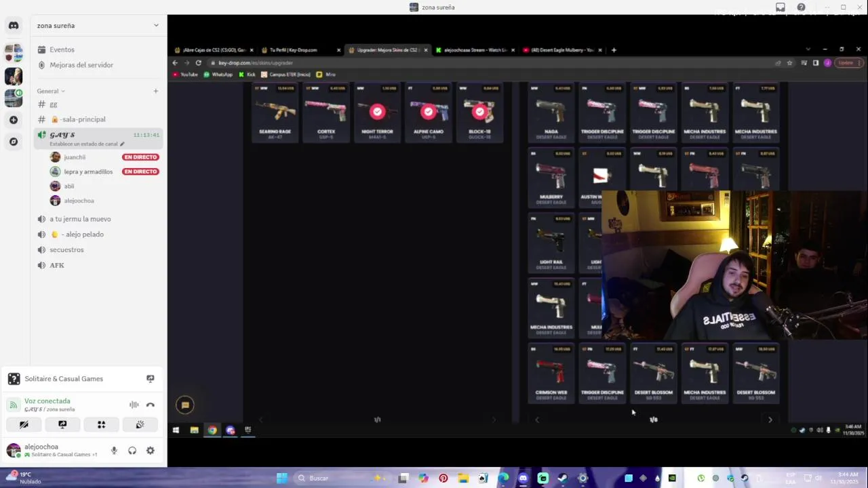The image size is (868, 488).
Task: Join the 'a tu jermu la muevo' voice channel
Action: coord(98,219)
